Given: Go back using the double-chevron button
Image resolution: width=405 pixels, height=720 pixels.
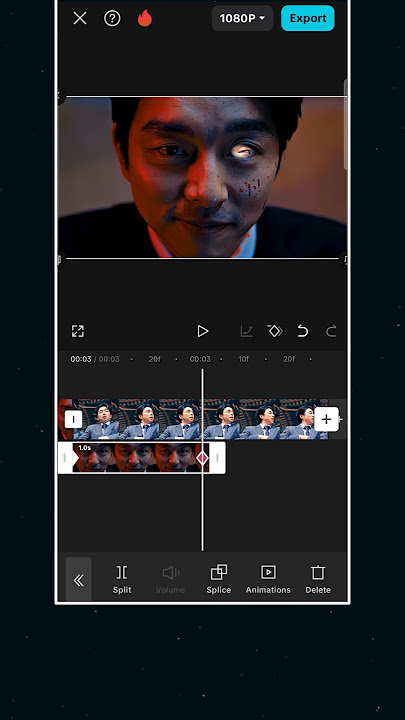Looking at the screenshot, I should click(79, 580).
